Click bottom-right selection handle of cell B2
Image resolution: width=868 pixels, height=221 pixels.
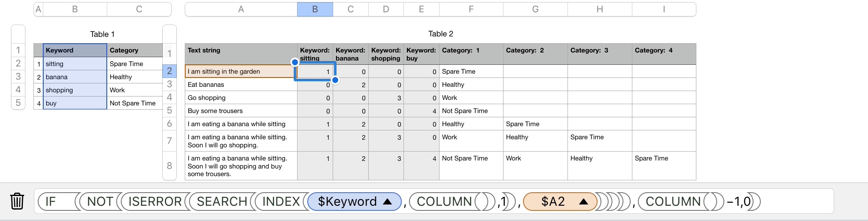pos(335,80)
